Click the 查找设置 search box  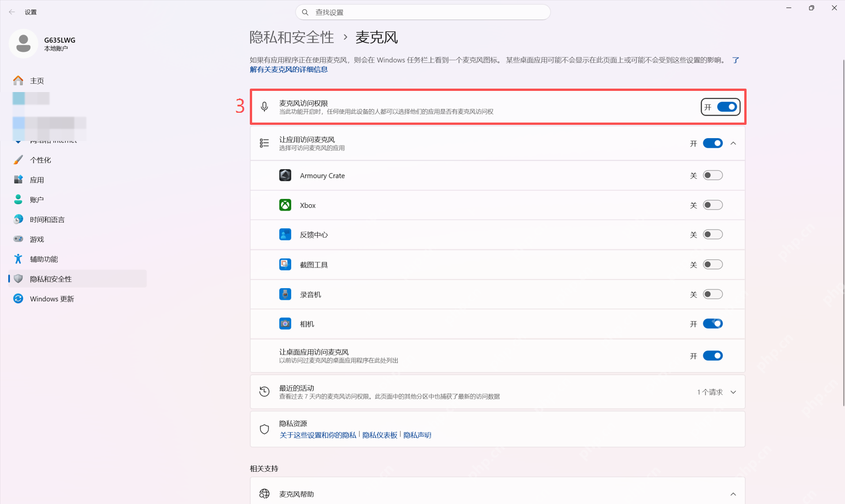click(423, 12)
